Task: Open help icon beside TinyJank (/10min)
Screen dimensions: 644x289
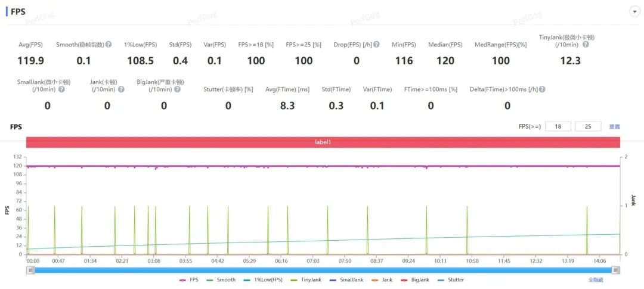Action: pyautogui.click(x=586, y=44)
